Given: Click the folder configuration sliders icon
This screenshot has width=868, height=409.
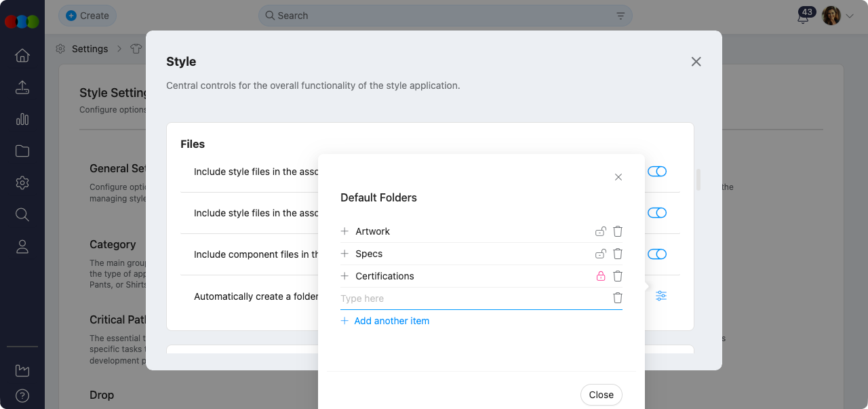Looking at the screenshot, I should [x=661, y=296].
